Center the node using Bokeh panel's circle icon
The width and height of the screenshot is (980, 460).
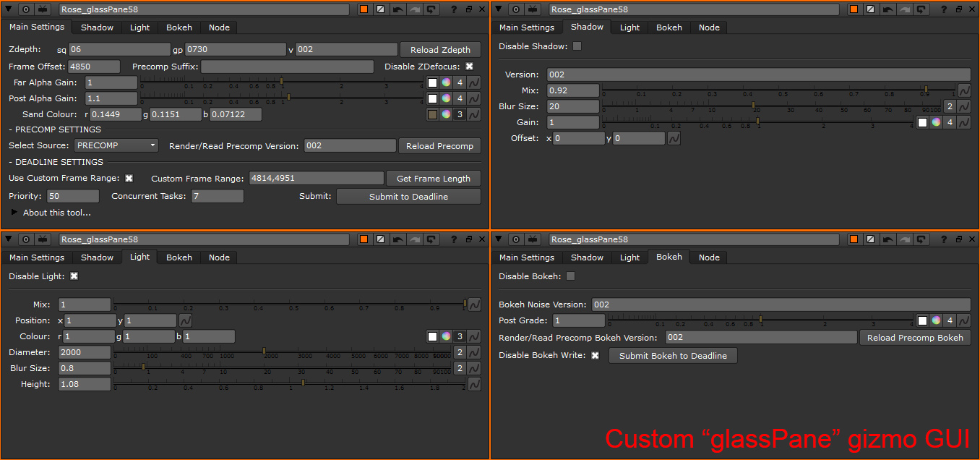(x=516, y=239)
